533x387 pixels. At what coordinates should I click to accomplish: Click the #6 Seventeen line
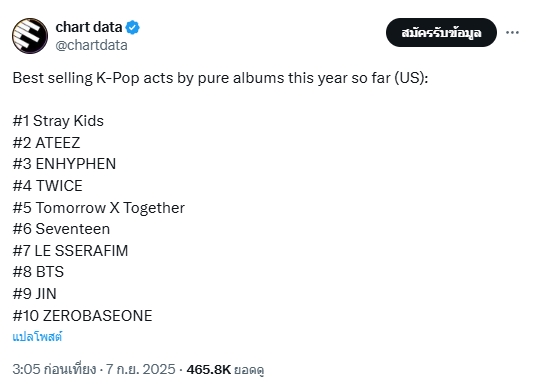[61, 229]
